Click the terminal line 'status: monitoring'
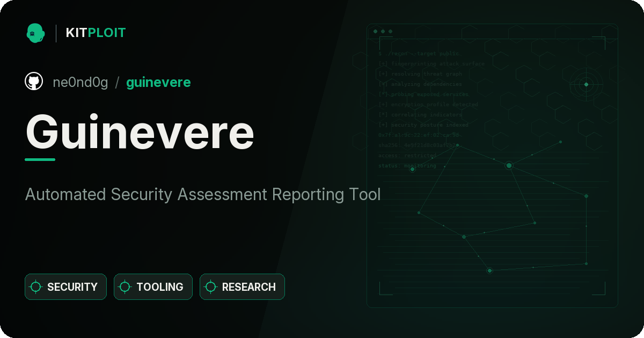 pos(407,166)
